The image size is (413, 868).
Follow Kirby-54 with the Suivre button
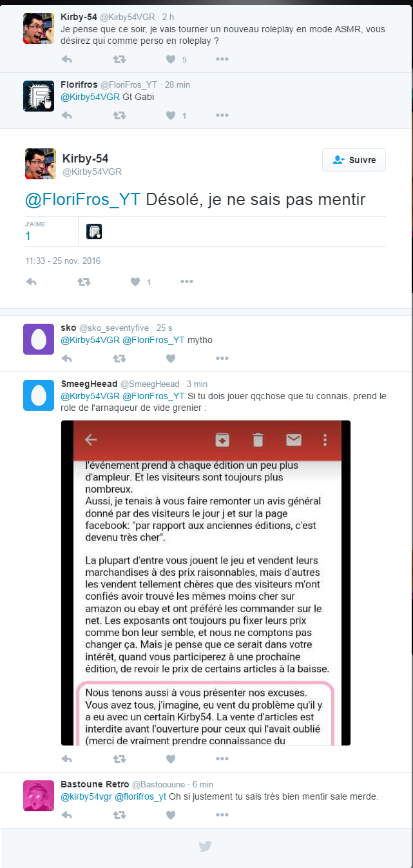point(354,160)
